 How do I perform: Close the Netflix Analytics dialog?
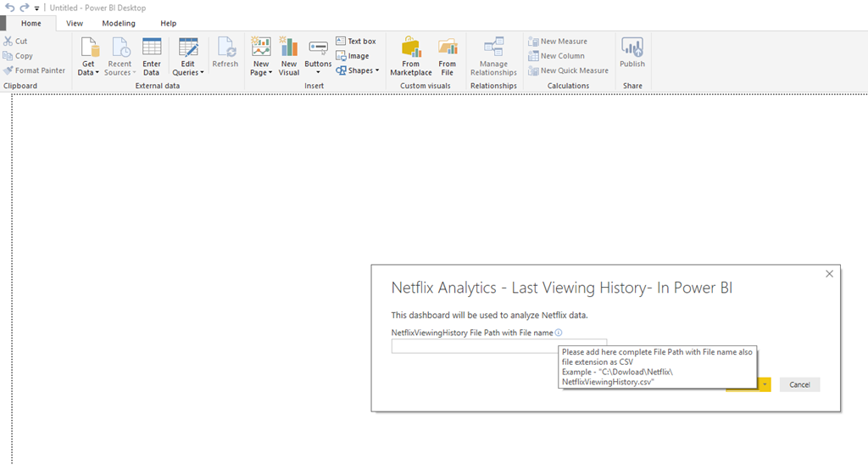[x=829, y=274]
